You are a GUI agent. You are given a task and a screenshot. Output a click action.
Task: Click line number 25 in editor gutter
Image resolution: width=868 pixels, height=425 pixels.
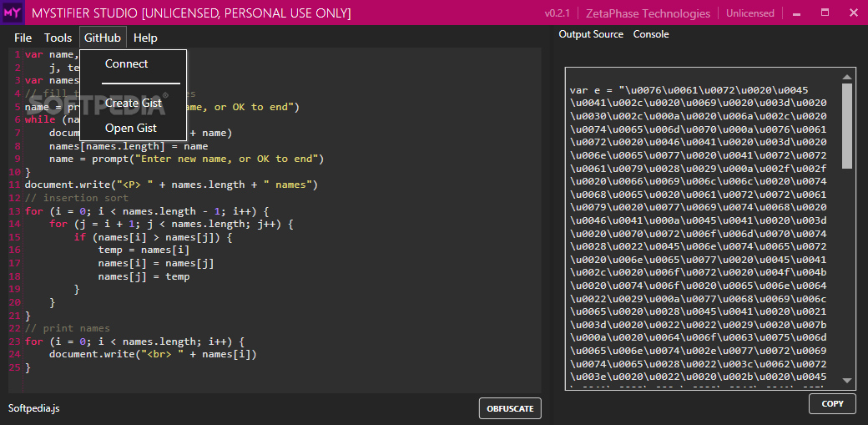15,367
